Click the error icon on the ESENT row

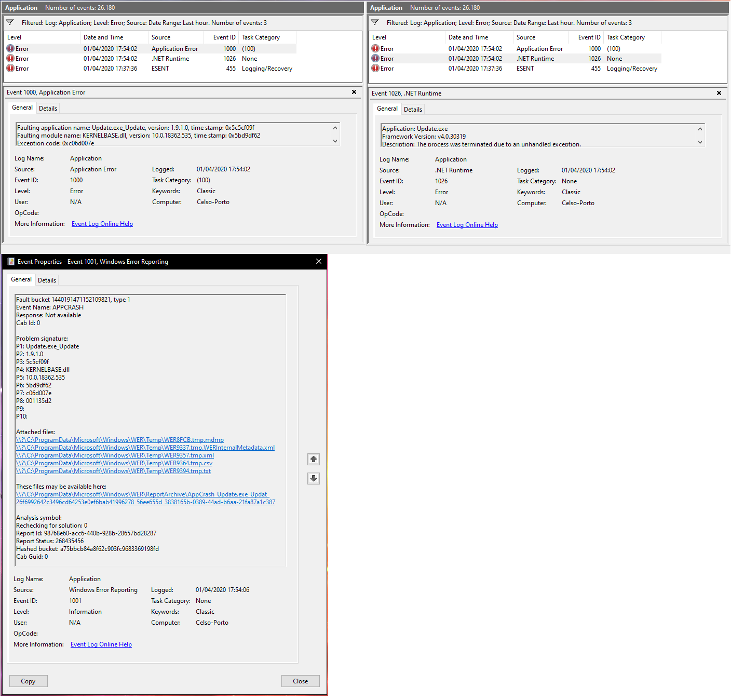[x=10, y=68]
